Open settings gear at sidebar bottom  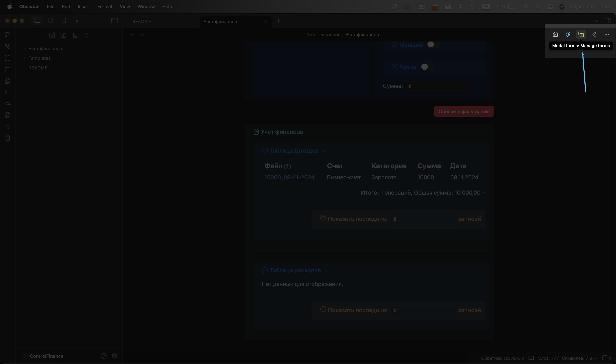point(114,356)
